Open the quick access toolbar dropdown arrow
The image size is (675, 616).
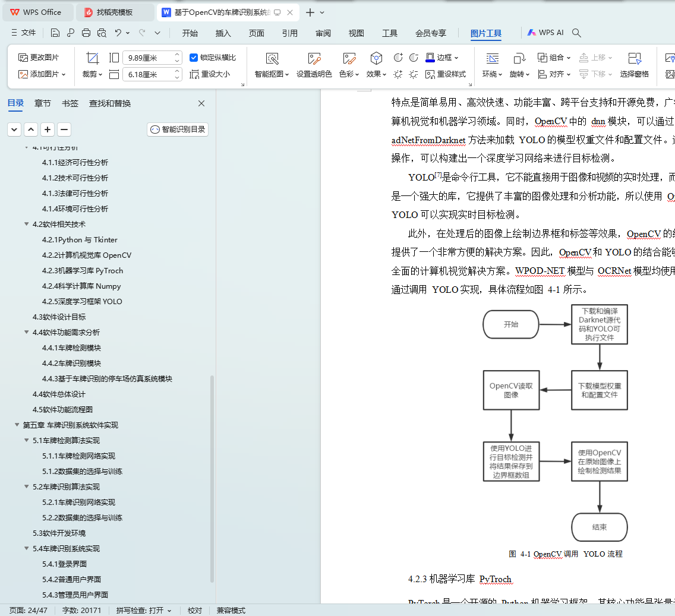tap(157, 33)
